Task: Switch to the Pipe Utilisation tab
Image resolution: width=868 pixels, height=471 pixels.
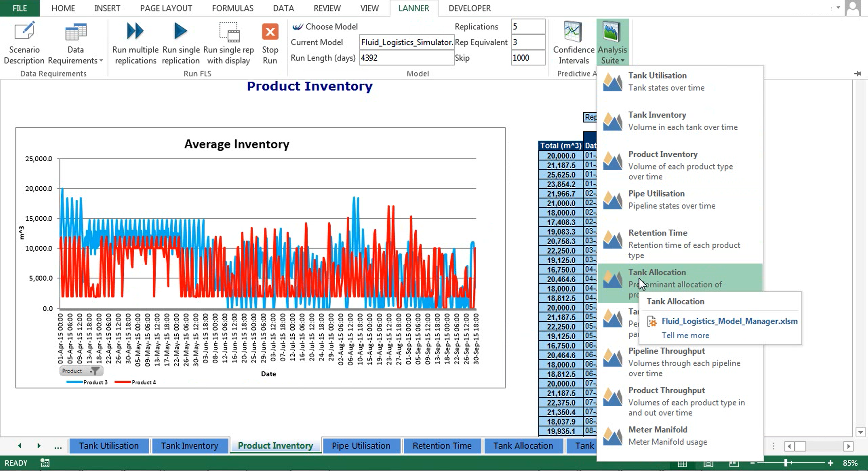Action: coord(361,446)
